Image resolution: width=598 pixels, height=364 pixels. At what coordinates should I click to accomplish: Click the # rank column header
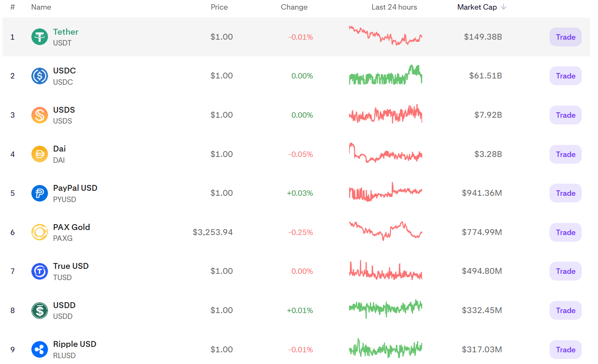13,7
